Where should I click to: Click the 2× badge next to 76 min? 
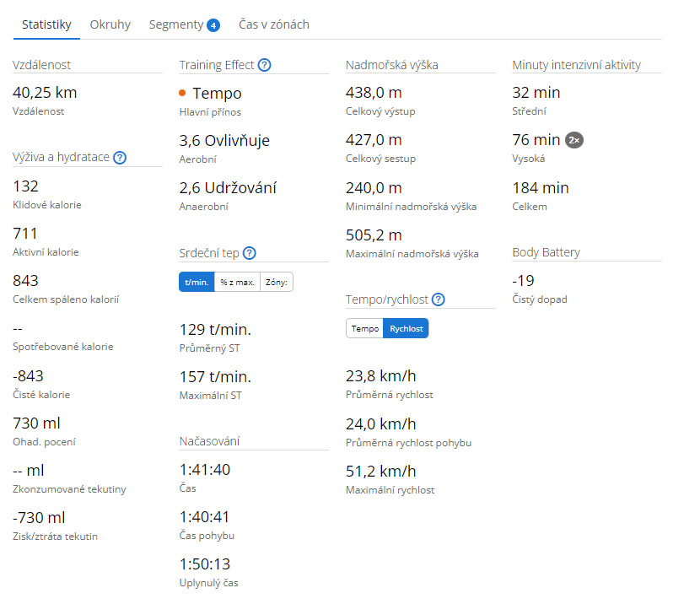574,140
